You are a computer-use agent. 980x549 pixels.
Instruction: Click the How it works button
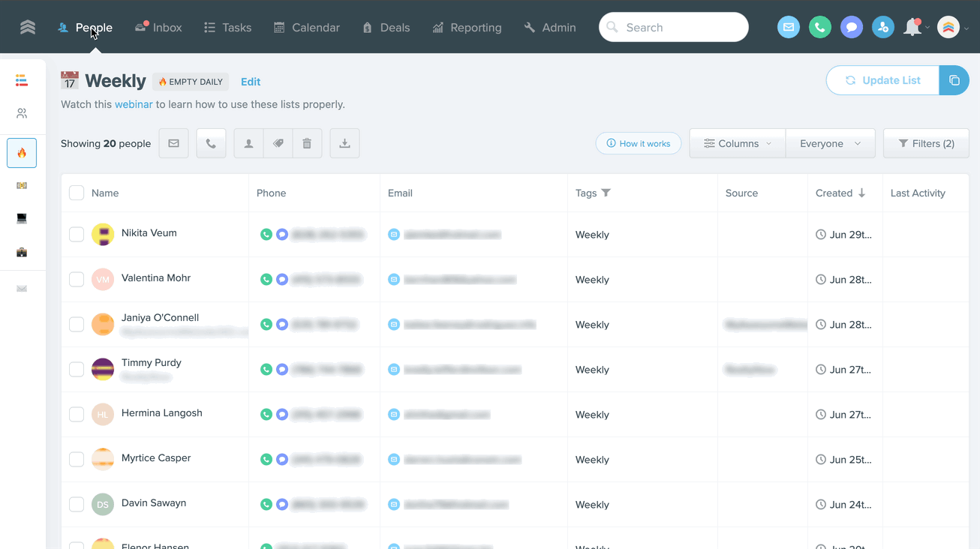click(639, 143)
